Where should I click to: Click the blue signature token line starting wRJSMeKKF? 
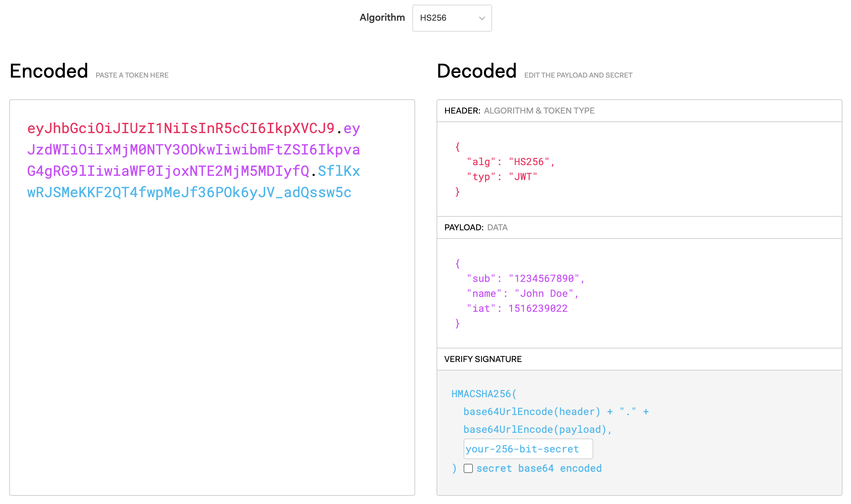click(x=189, y=193)
